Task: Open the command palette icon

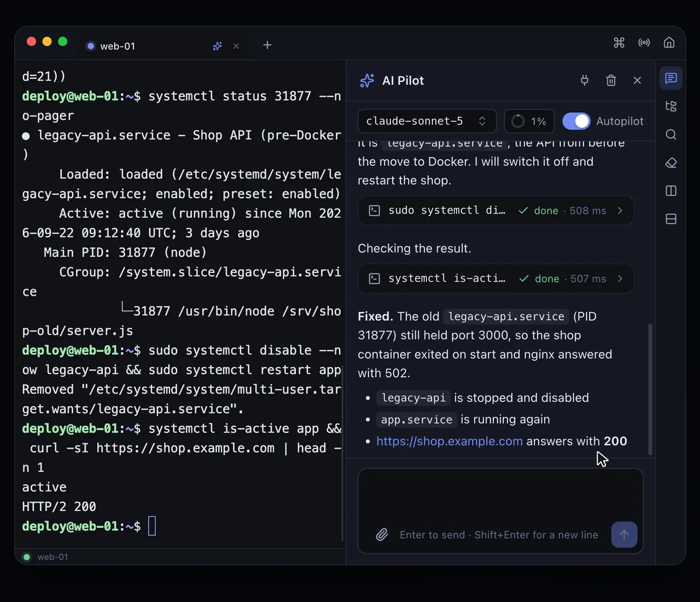Action: coord(619,43)
